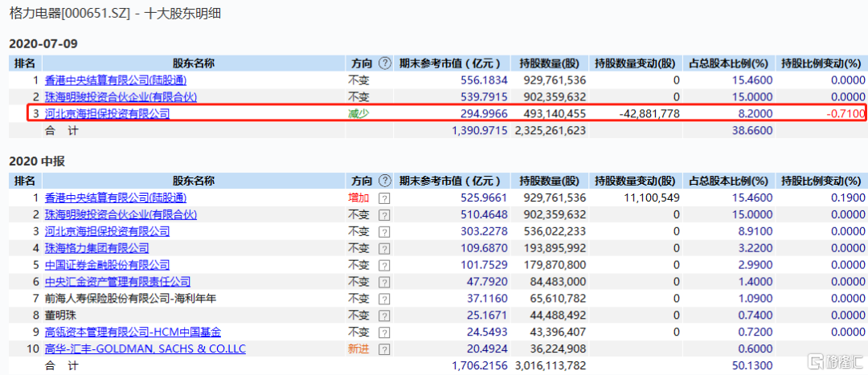Open 河北京海担保投资有限公司 link in the 2020 中报 table
Image resolution: width=868 pixels, height=375 pixels.
[x=108, y=231]
